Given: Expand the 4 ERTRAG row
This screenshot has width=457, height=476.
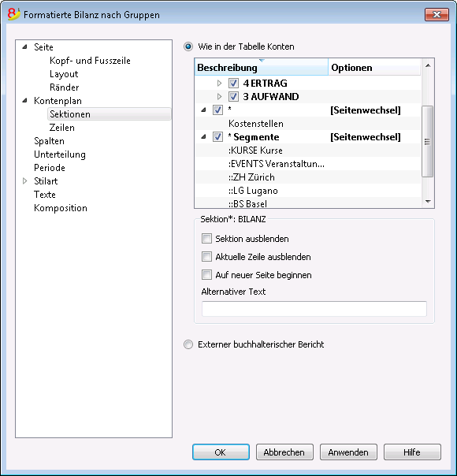Looking at the screenshot, I should (219, 84).
